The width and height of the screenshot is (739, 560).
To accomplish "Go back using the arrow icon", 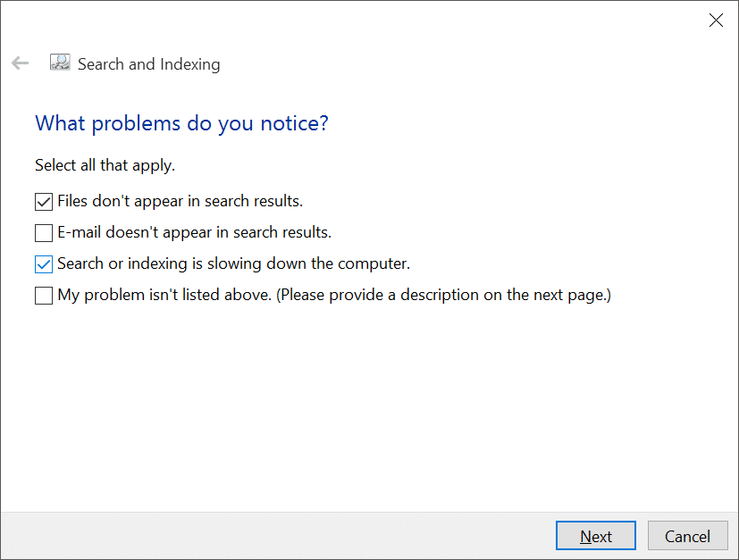I will pos(20,63).
